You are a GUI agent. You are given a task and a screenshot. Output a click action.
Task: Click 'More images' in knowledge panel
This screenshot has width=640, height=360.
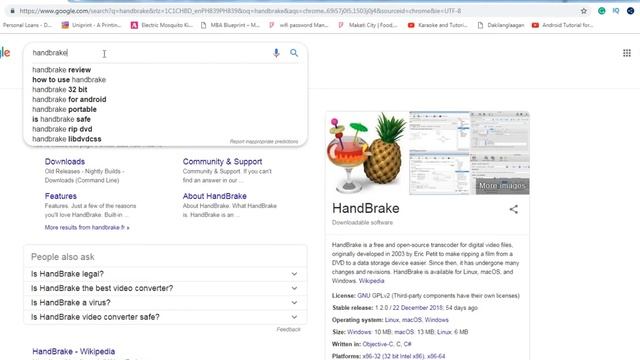click(502, 186)
